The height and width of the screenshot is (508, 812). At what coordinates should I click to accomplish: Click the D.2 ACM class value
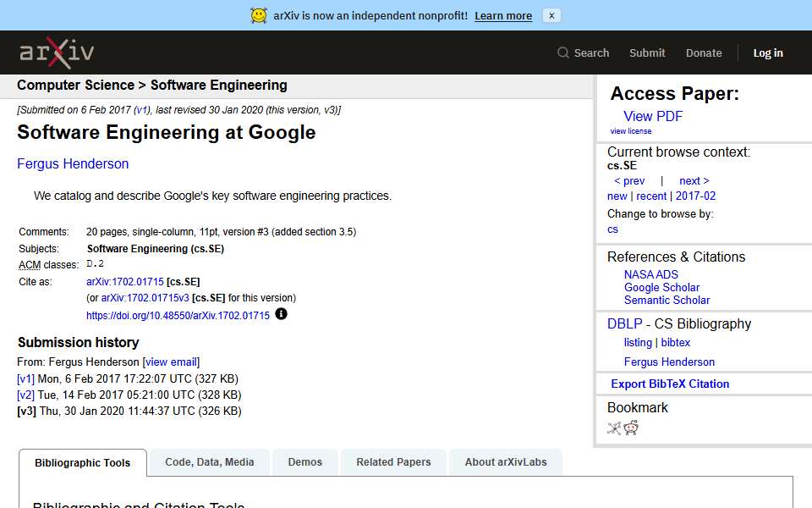(96, 264)
